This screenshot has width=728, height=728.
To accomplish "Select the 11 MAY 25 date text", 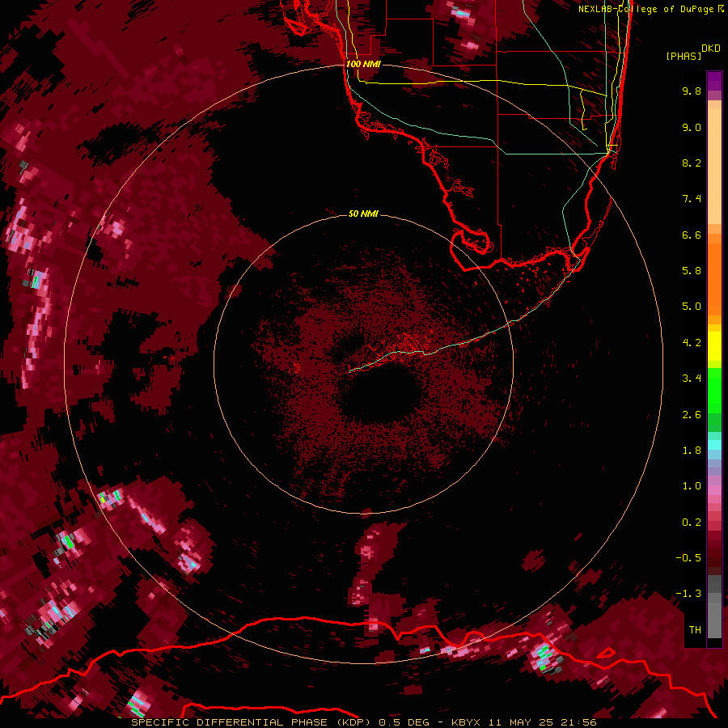I will [520, 722].
